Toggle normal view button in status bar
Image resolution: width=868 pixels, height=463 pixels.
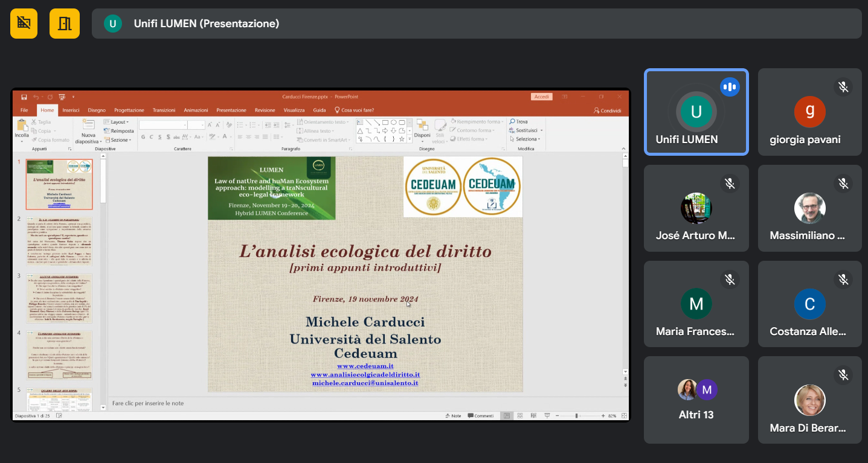506,416
